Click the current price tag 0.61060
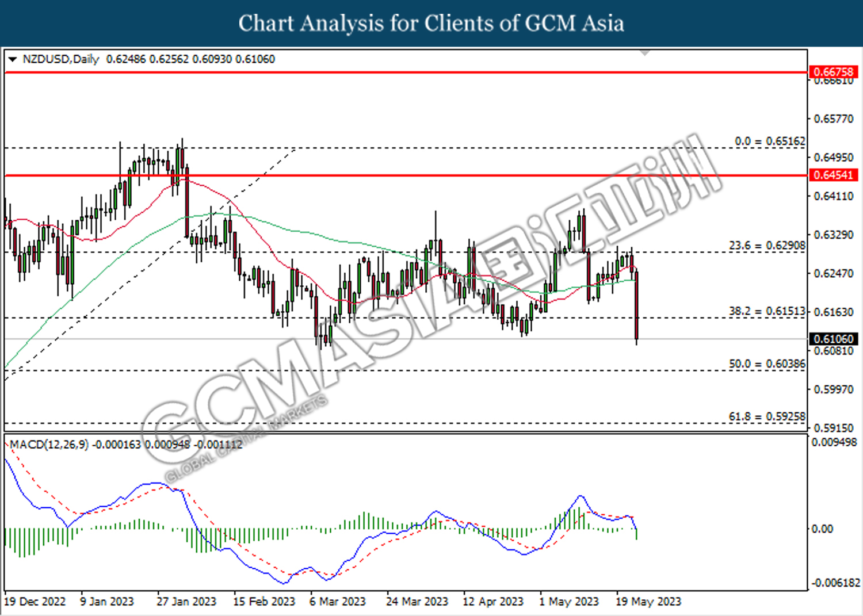 coord(833,339)
